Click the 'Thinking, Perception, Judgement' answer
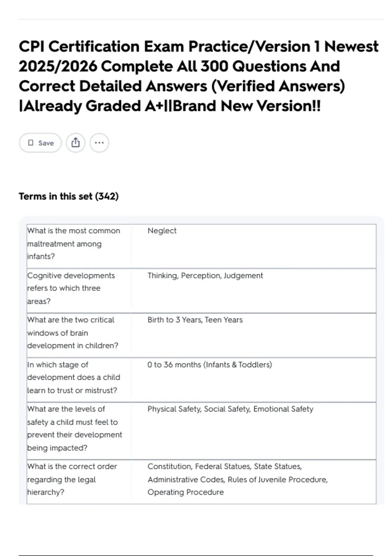Viewport: 392px width, 556px height. pos(205,276)
